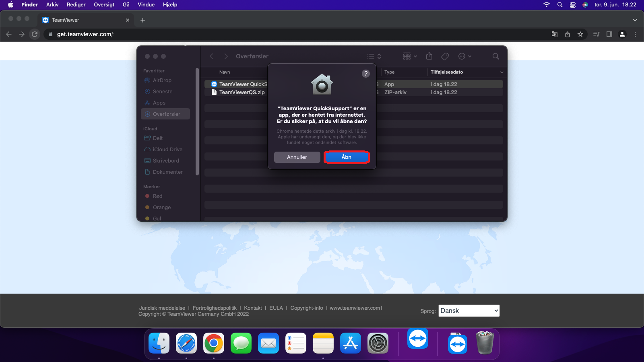Screen dimensions: 644x362
Task: Click Chrome's share page icon
Action: pyautogui.click(x=568, y=34)
